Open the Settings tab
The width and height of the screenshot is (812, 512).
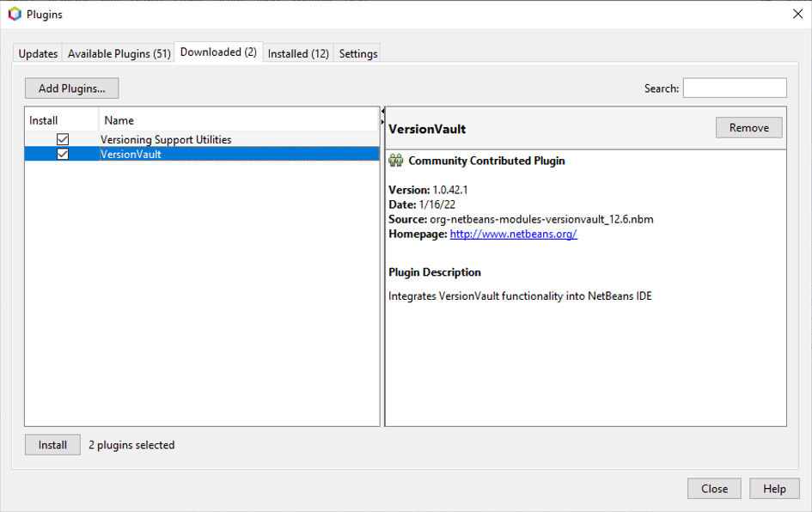coord(357,53)
